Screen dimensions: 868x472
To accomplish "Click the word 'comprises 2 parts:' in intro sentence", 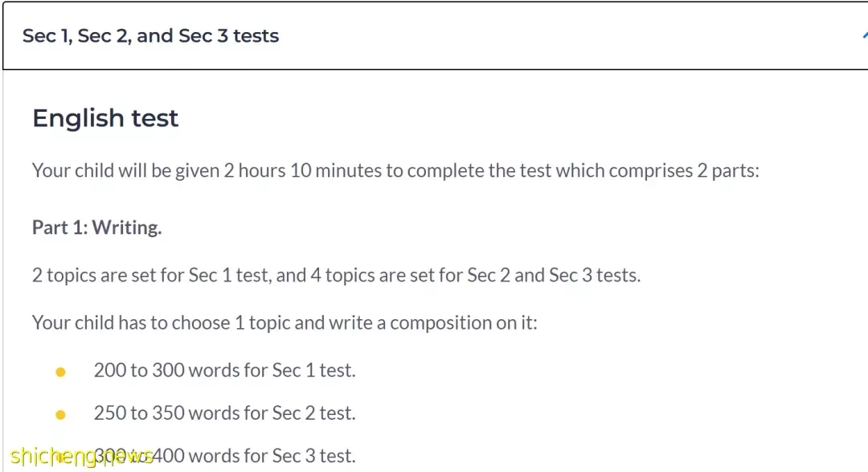I will [684, 170].
